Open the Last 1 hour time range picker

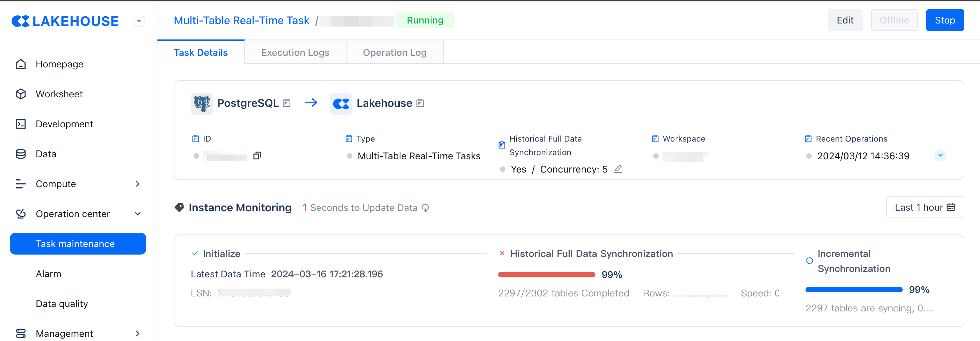924,208
